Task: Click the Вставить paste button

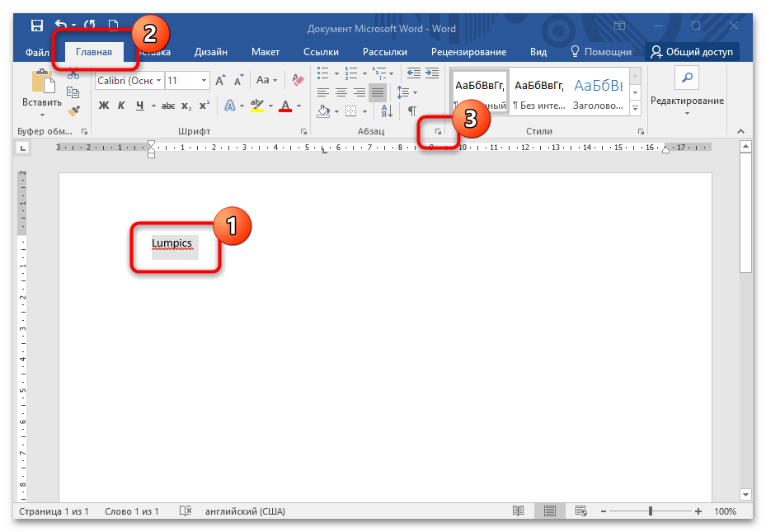Action: pyautogui.click(x=41, y=102)
